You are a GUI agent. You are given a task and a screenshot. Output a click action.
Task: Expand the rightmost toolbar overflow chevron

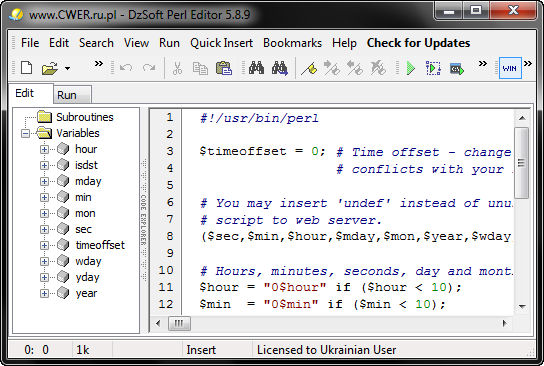[x=528, y=63]
